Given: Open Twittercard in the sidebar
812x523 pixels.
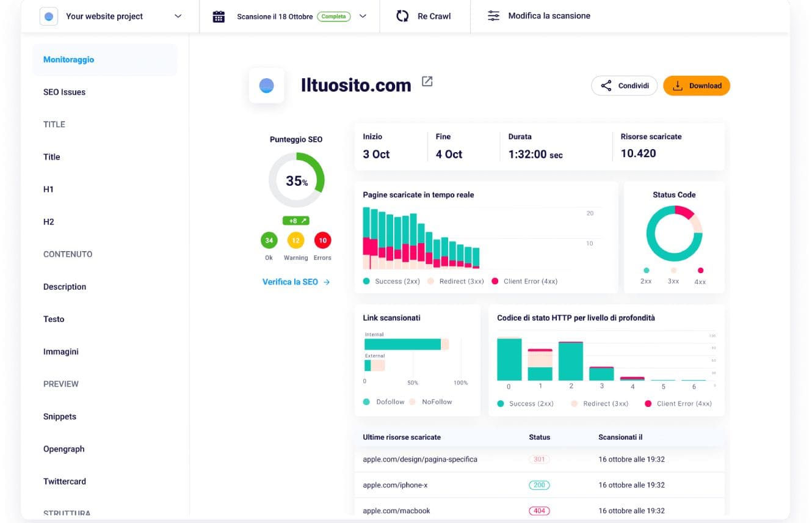Looking at the screenshot, I should pos(65,481).
